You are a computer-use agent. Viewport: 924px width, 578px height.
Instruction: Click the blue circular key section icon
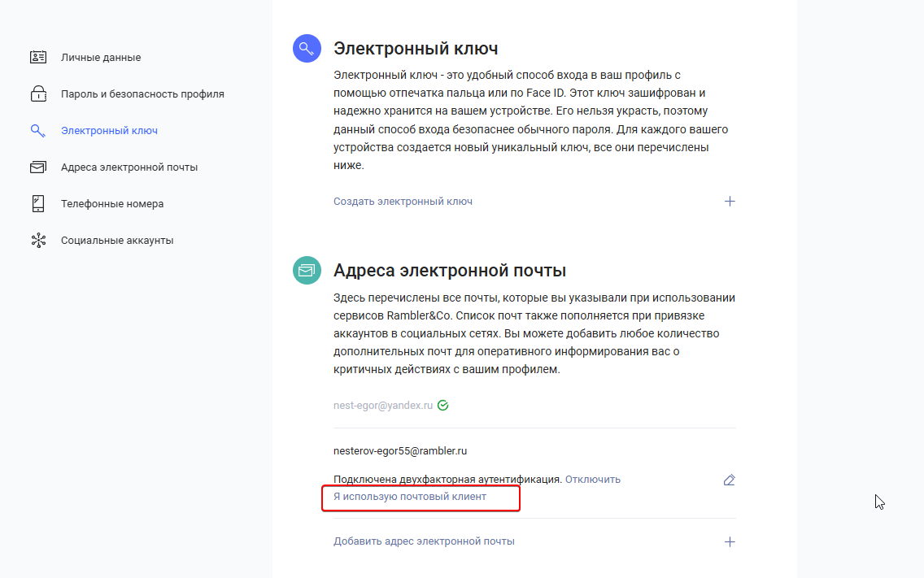click(x=307, y=48)
